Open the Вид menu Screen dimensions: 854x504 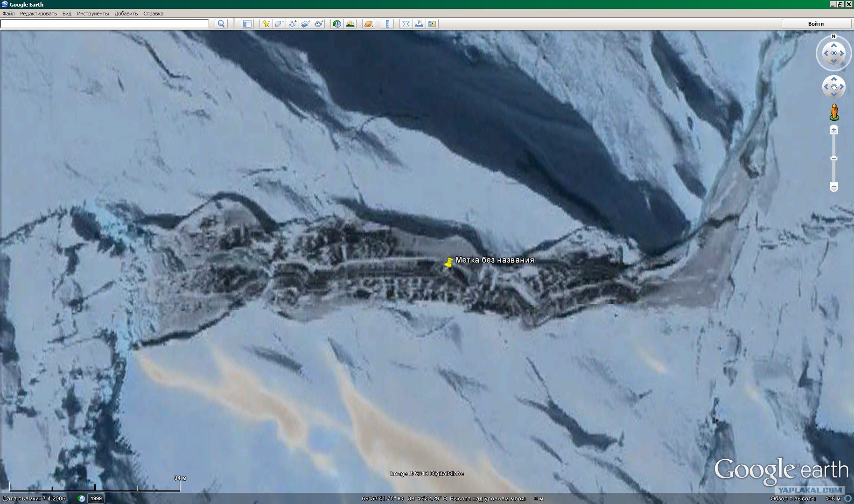[67, 14]
